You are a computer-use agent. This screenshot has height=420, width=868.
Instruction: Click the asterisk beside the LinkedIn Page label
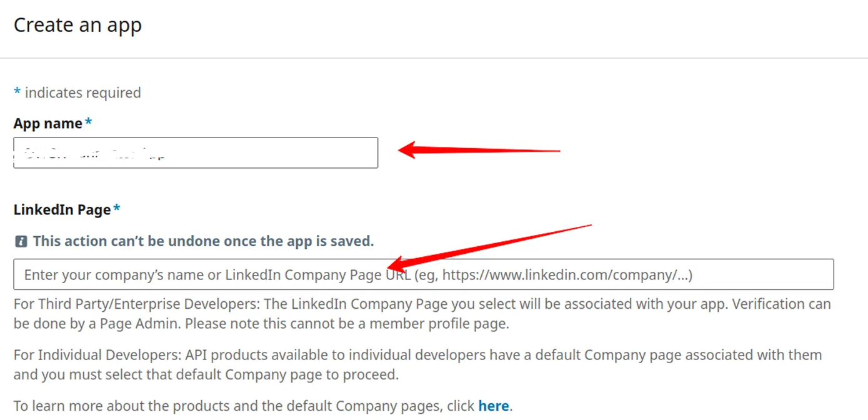(x=117, y=209)
